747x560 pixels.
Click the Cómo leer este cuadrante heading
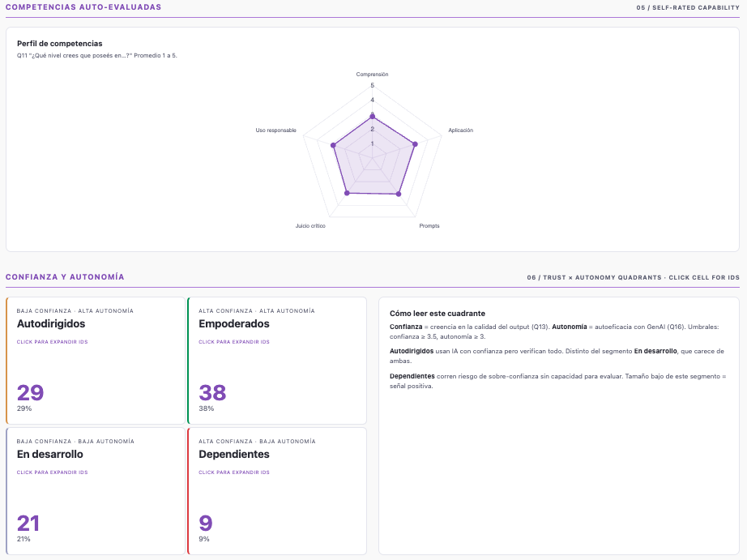pos(438,314)
